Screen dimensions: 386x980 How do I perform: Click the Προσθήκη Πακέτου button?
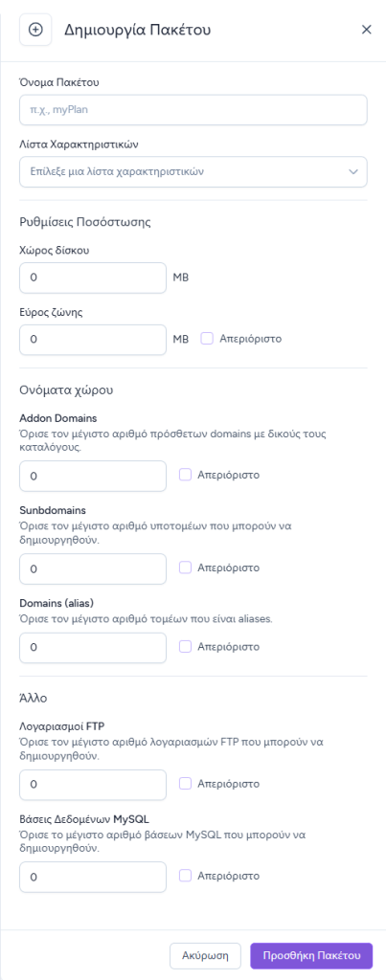[311, 956]
